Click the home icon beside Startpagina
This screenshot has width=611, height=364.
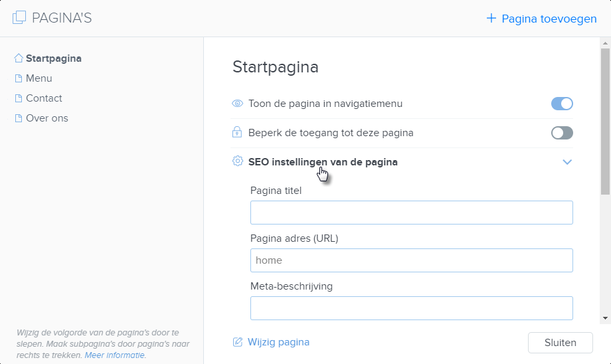pos(19,58)
